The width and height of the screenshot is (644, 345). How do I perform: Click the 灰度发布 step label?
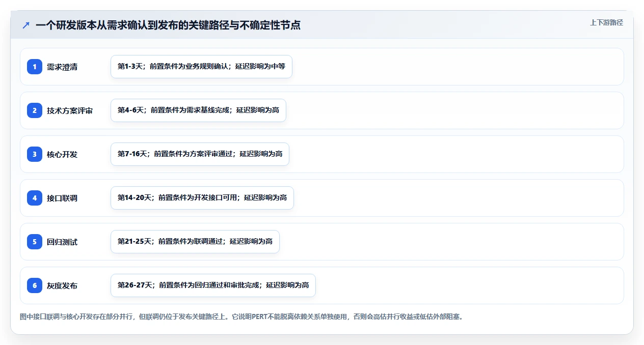62,285
